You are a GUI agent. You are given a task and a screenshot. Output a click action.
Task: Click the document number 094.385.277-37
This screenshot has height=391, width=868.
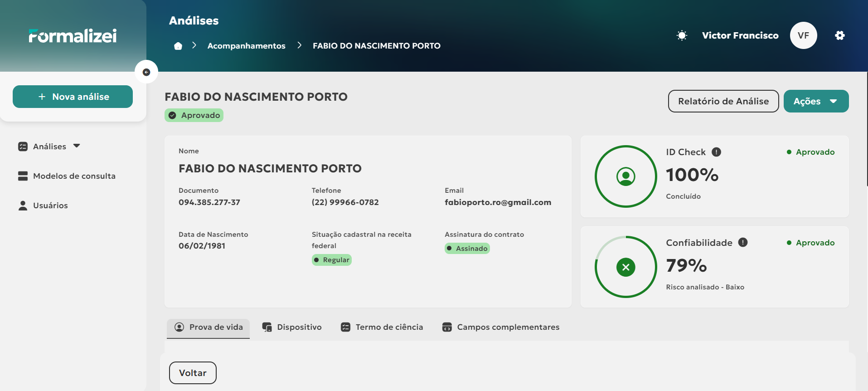[x=209, y=202]
